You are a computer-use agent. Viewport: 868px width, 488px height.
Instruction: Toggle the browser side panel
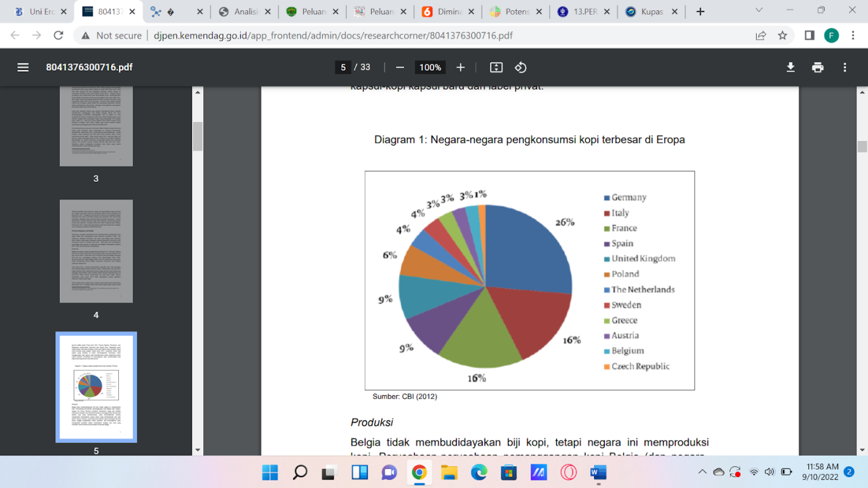pos(809,36)
